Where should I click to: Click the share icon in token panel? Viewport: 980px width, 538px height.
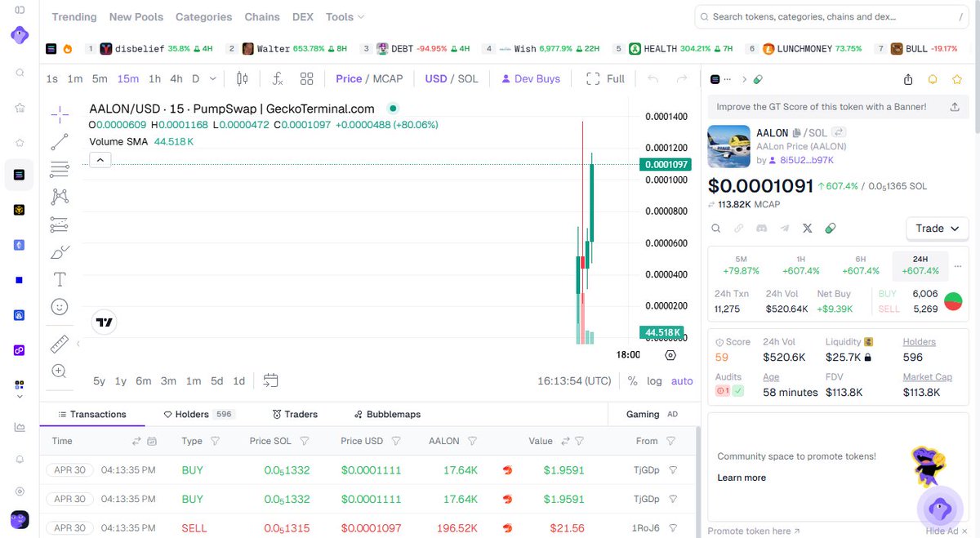tap(908, 79)
